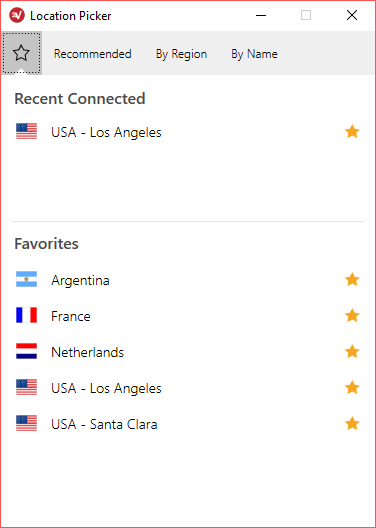Click the Netherlands flag icon

26,351
